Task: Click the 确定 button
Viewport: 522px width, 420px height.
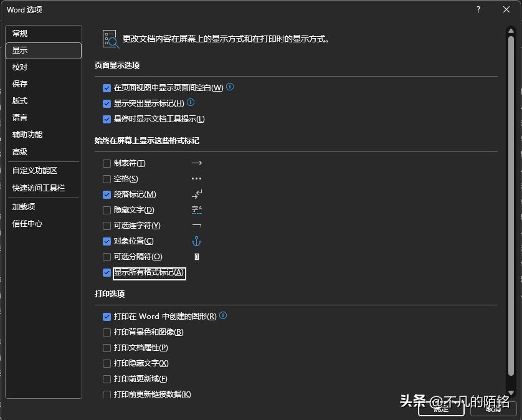Action: pos(440,408)
